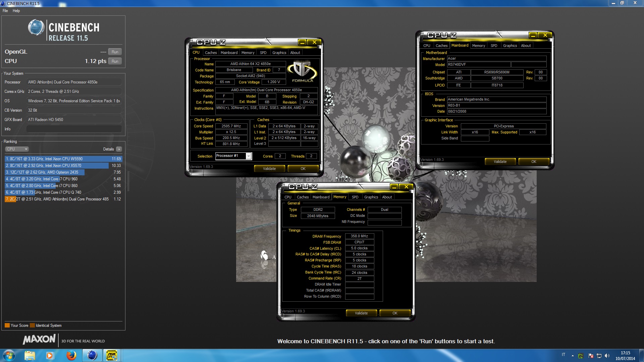Viewport: 644px width, 362px height.
Task: Switch to Caches tab in CPU window
Action: pyautogui.click(x=211, y=53)
